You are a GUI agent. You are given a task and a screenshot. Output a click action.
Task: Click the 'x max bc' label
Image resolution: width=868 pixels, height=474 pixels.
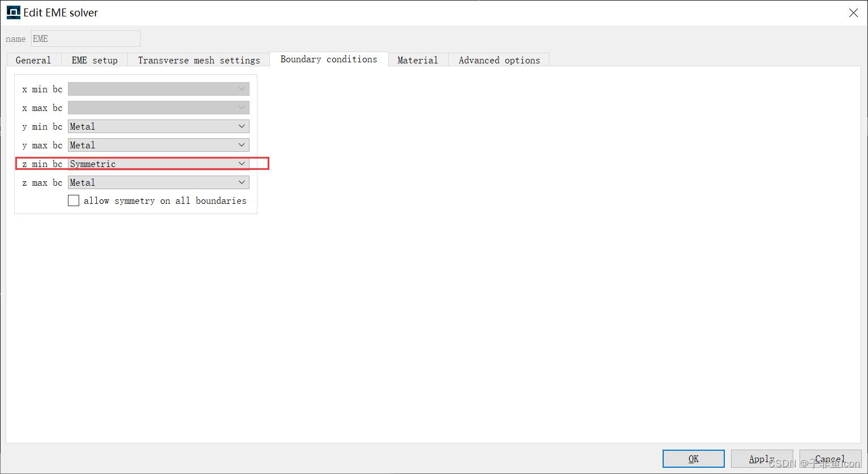point(42,108)
